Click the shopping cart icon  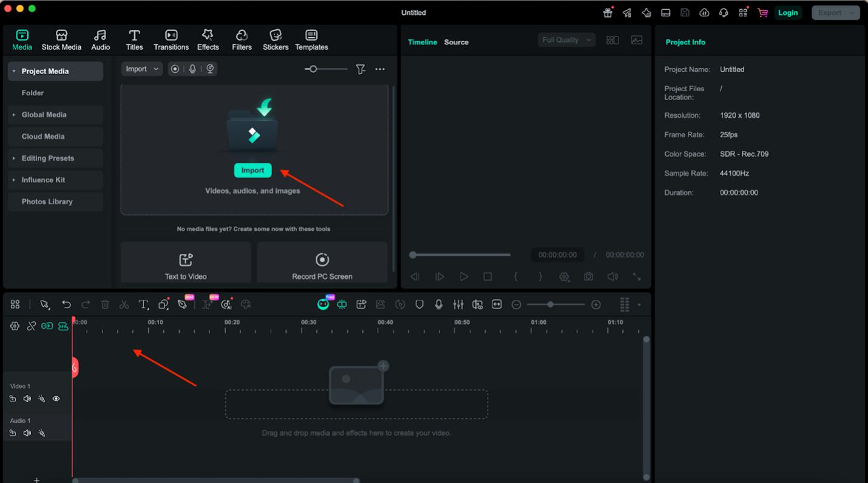(762, 13)
